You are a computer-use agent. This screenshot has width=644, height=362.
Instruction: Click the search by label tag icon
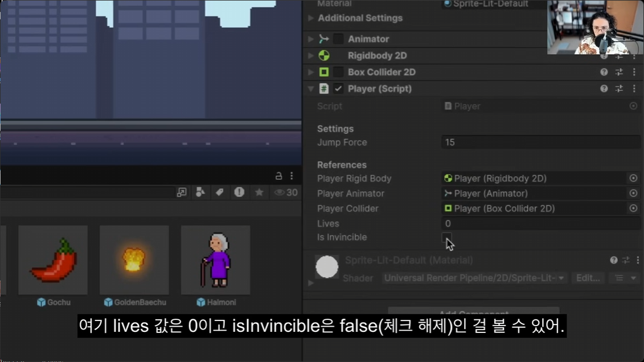(x=220, y=192)
